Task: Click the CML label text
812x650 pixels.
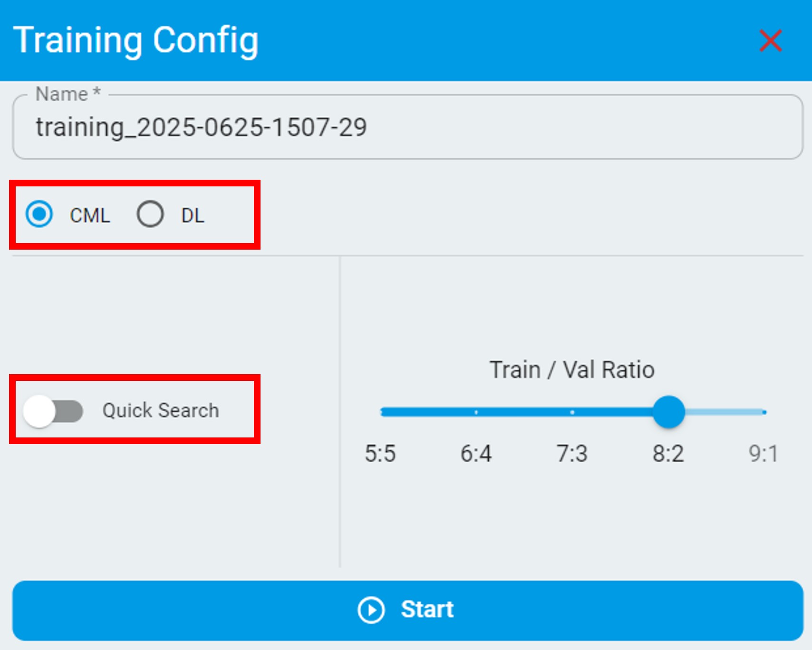Action: (x=90, y=216)
